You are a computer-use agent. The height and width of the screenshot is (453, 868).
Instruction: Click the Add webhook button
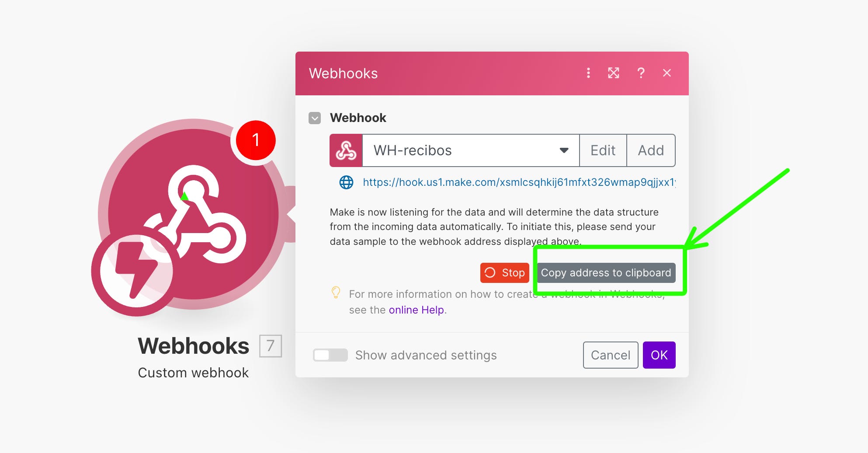click(651, 150)
